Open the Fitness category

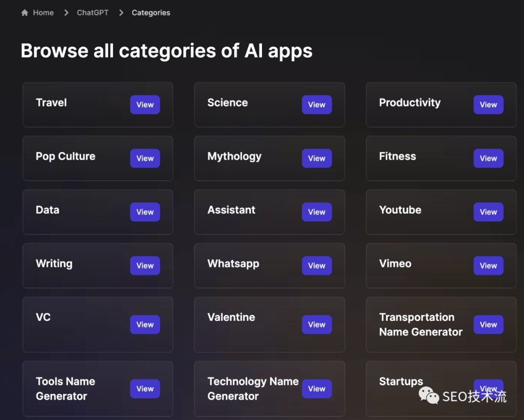(x=488, y=158)
